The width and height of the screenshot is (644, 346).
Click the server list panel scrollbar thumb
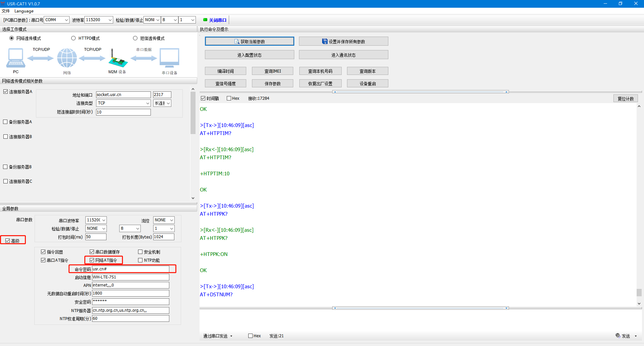pyautogui.click(x=193, y=113)
